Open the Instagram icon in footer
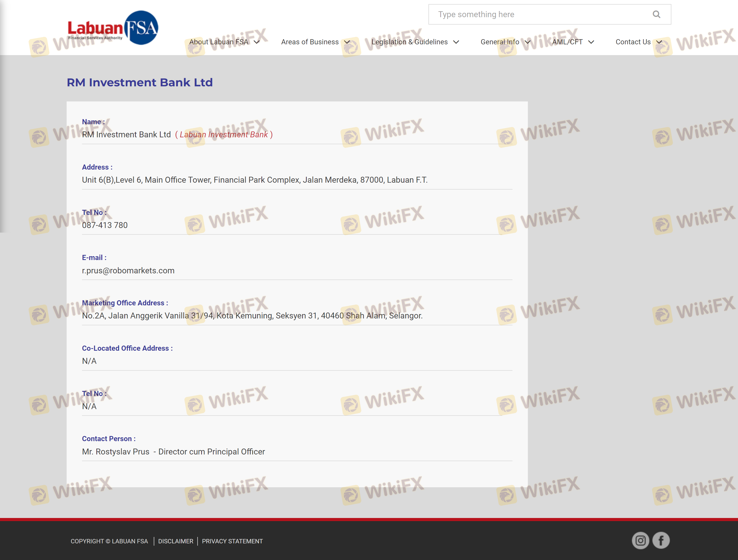 640,540
